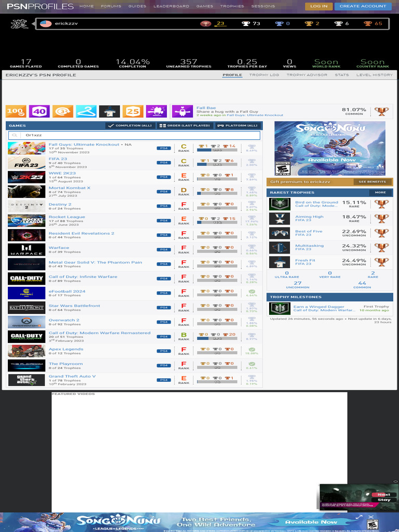Click the Modern Warfare Remastered progress bar
Image resolution: width=399 pixels, height=532 pixels.
pos(217,338)
